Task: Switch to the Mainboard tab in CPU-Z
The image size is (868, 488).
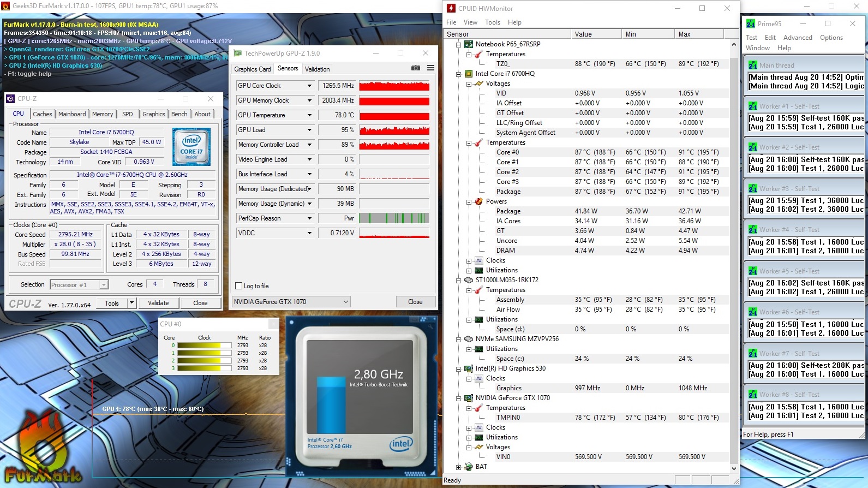Action: coord(72,114)
